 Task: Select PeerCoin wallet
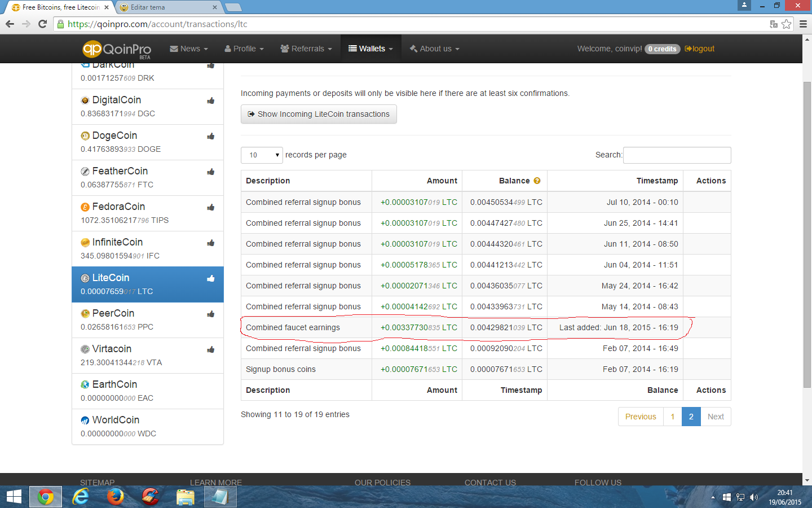(148, 320)
